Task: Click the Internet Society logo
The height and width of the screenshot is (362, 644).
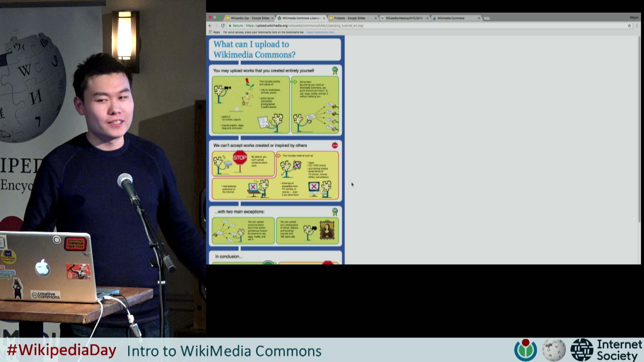Action: point(606,350)
